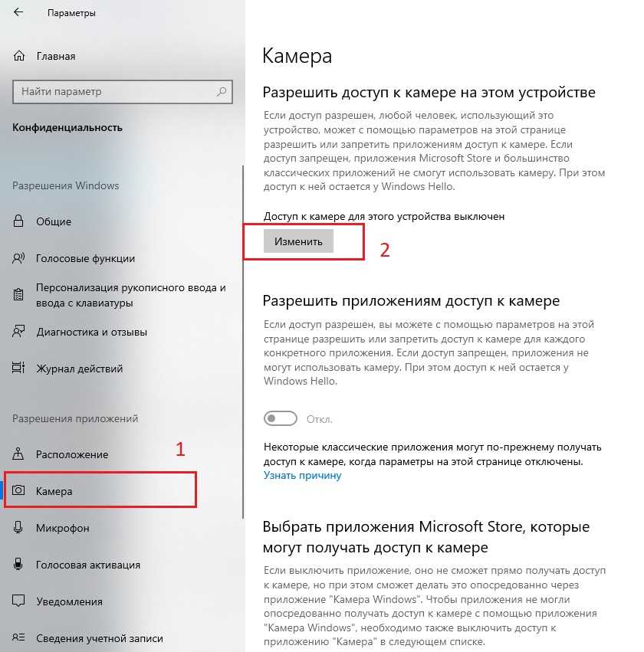Click the Микрофон microphone icon
Image resolution: width=644 pixels, height=652 pixels.
coord(18,527)
